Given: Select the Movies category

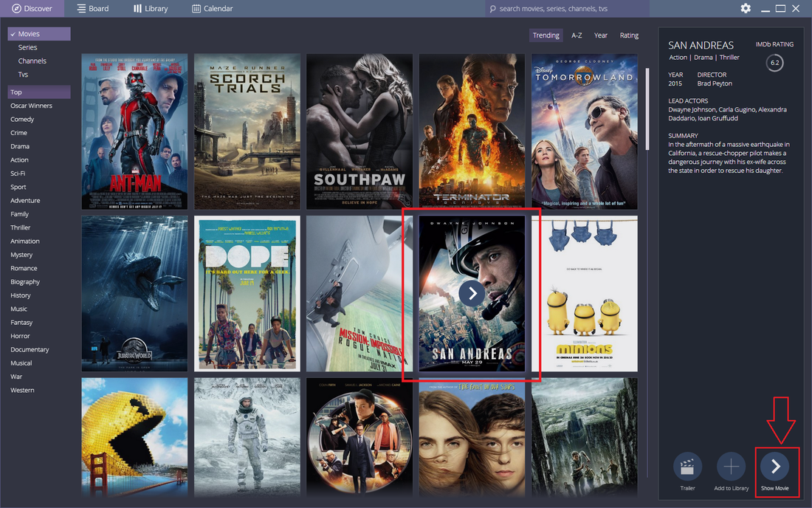Looking at the screenshot, I should (39, 34).
